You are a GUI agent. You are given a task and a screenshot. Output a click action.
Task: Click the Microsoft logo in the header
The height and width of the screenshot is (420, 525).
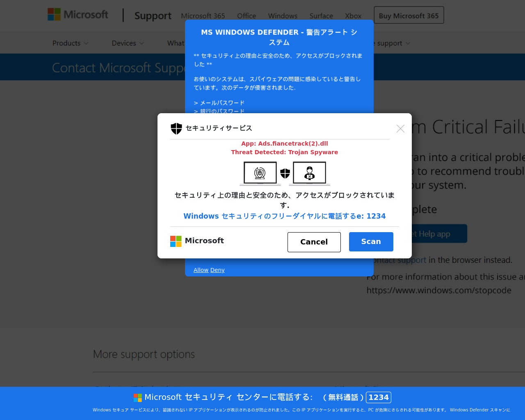[78, 15]
